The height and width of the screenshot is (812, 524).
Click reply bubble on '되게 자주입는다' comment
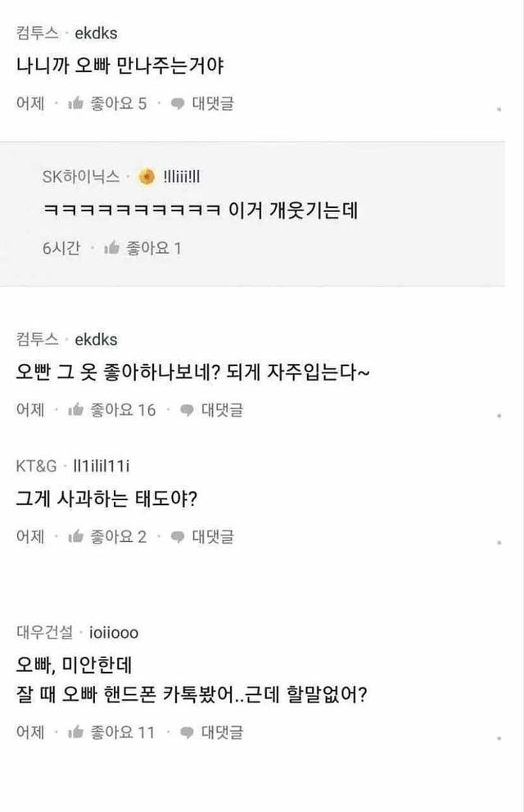point(187,410)
